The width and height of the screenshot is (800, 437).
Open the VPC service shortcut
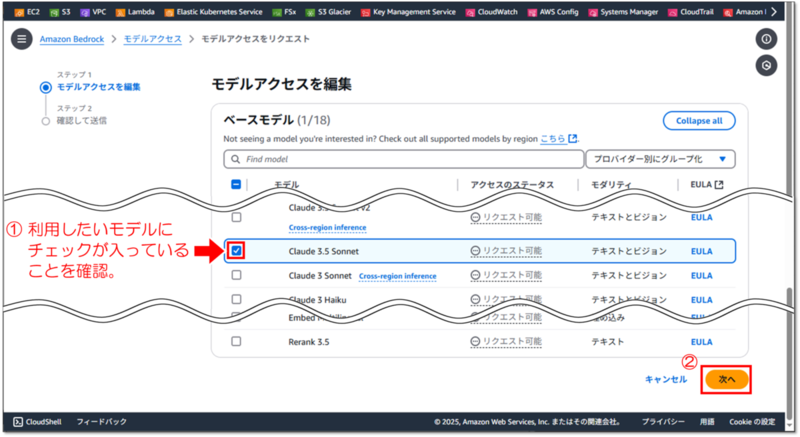[x=93, y=12]
